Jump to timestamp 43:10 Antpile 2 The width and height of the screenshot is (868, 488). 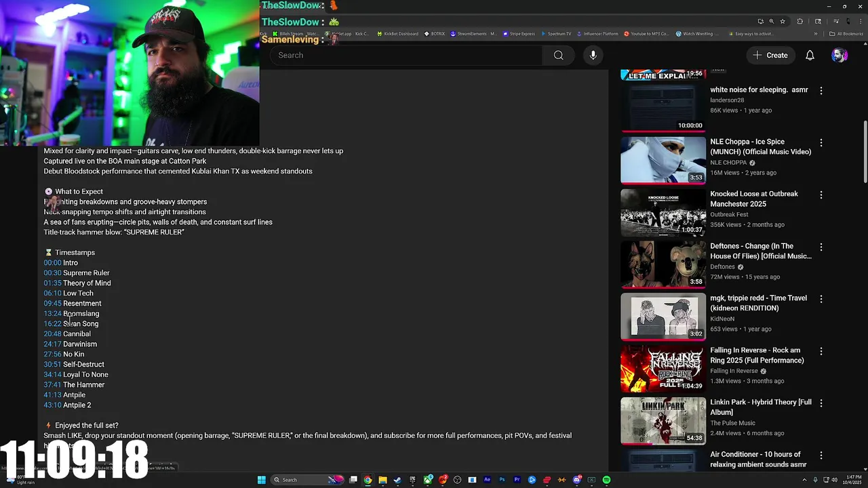(x=52, y=405)
